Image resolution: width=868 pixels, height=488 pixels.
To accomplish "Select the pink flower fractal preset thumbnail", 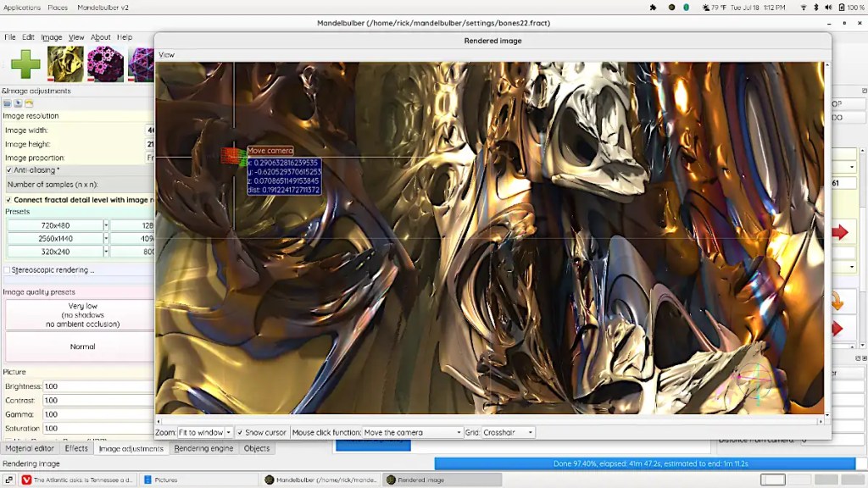I will 105,64.
